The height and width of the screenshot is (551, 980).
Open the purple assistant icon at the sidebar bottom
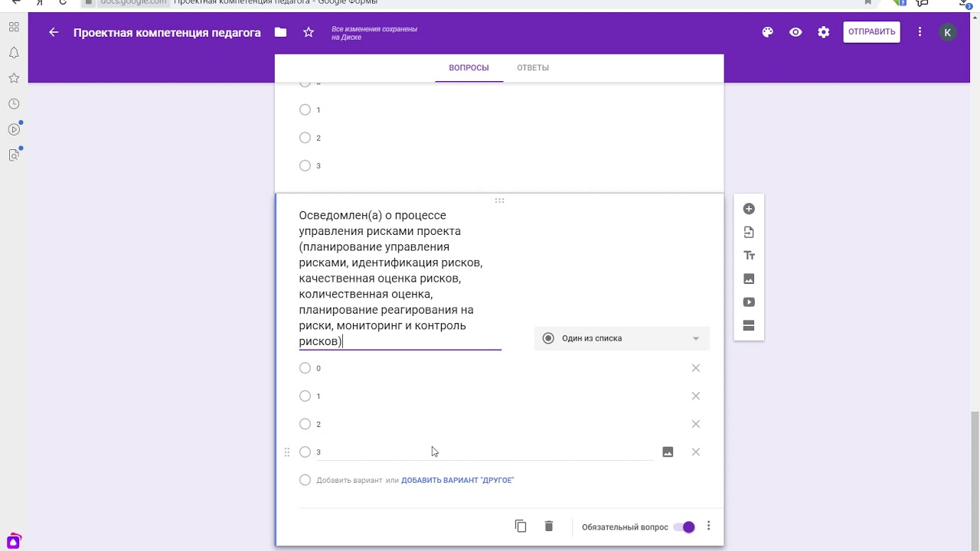(x=13, y=541)
